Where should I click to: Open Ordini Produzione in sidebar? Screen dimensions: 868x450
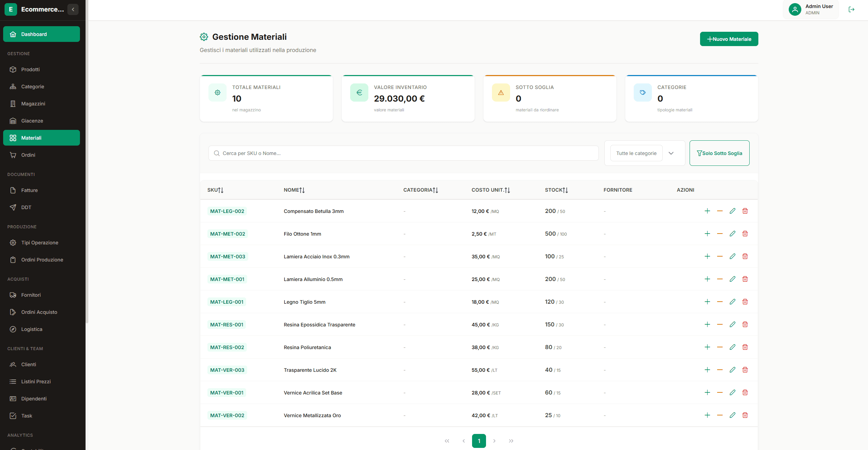42,260
